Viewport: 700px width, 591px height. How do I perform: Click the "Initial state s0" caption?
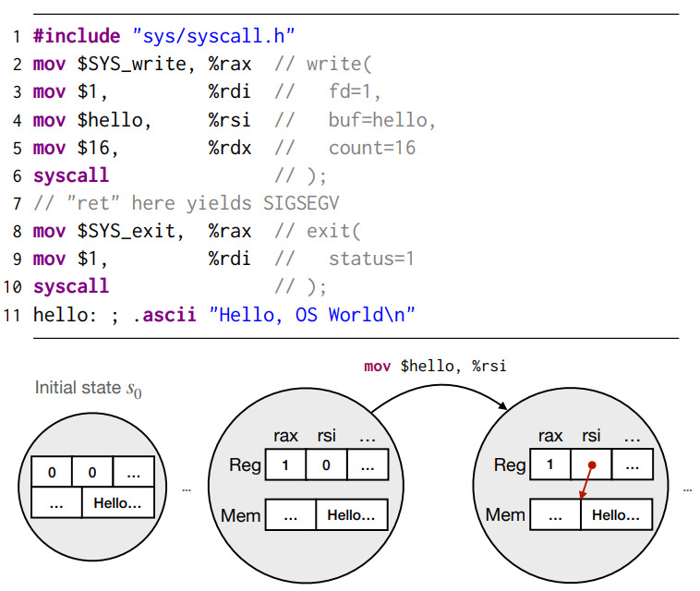pyautogui.click(x=89, y=388)
